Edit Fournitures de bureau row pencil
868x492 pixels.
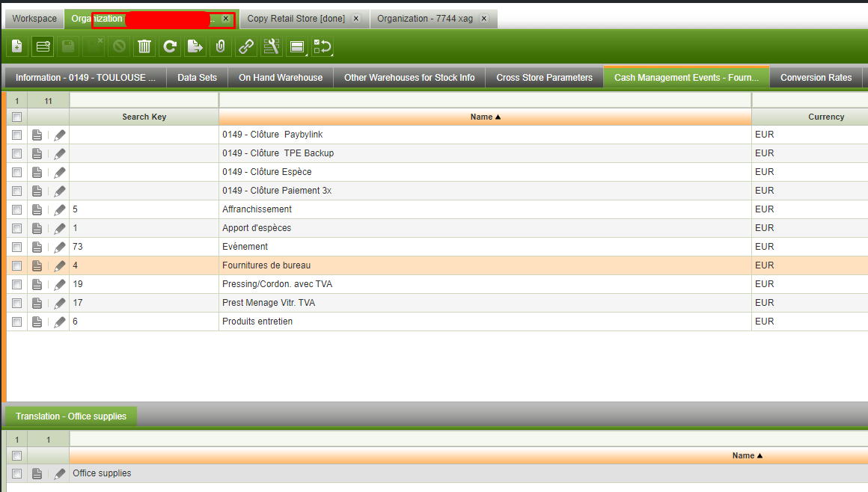point(60,265)
